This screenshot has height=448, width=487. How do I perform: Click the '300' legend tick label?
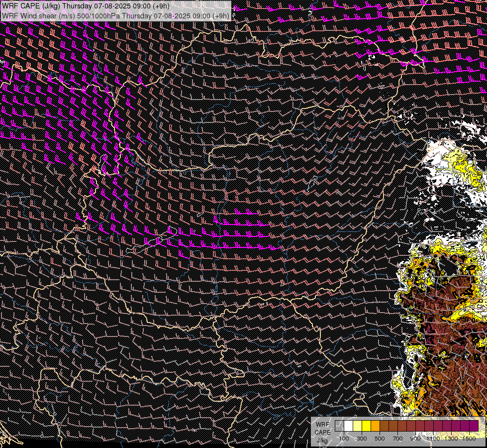point(362,439)
